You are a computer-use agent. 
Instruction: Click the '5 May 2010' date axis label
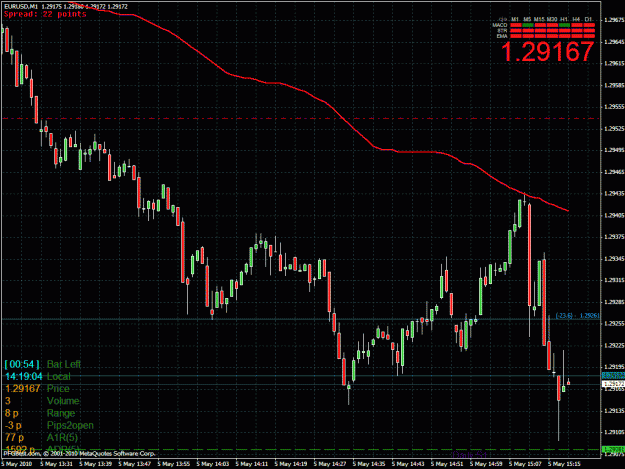(17, 464)
